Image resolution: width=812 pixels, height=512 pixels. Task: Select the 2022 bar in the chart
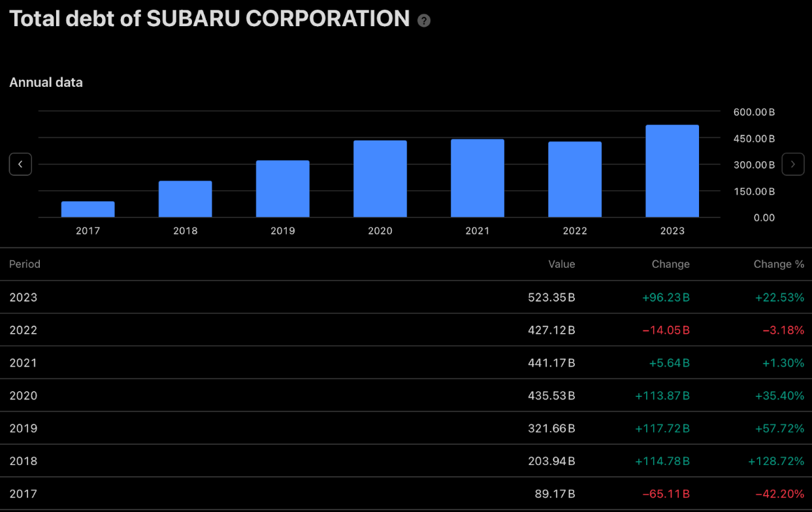(575, 180)
